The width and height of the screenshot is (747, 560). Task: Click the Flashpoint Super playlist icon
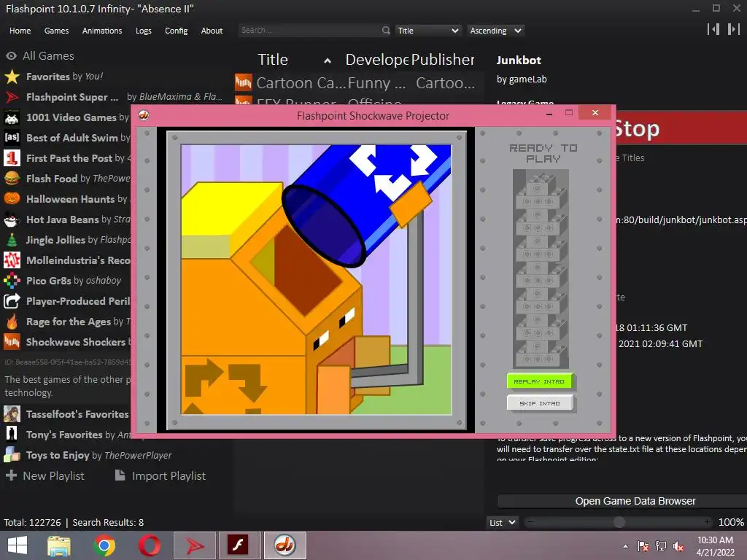coord(12,97)
